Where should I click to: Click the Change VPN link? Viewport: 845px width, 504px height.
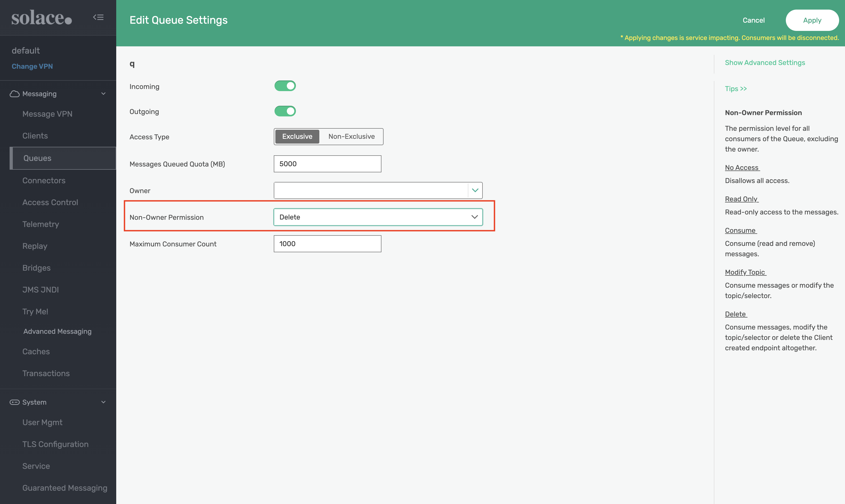tap(32, 67)
